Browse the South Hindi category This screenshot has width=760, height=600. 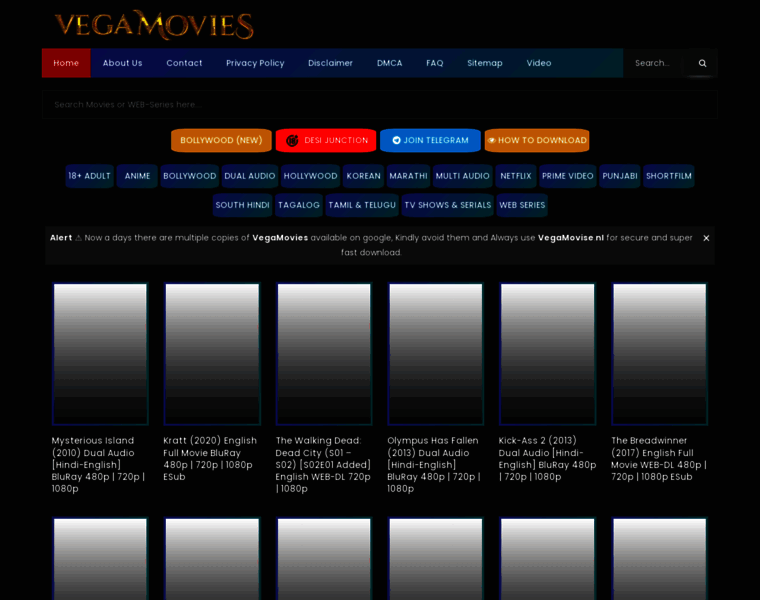click(242, 205)
